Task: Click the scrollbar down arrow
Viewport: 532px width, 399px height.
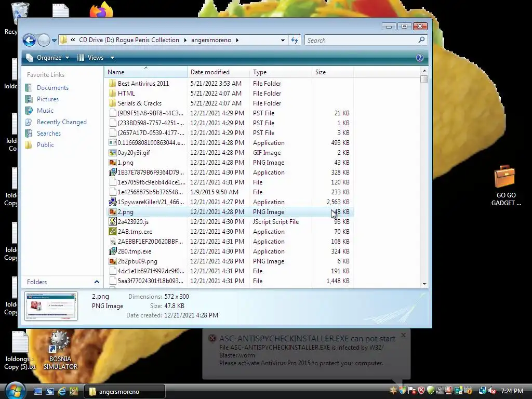Action: (x=424, y=284)
